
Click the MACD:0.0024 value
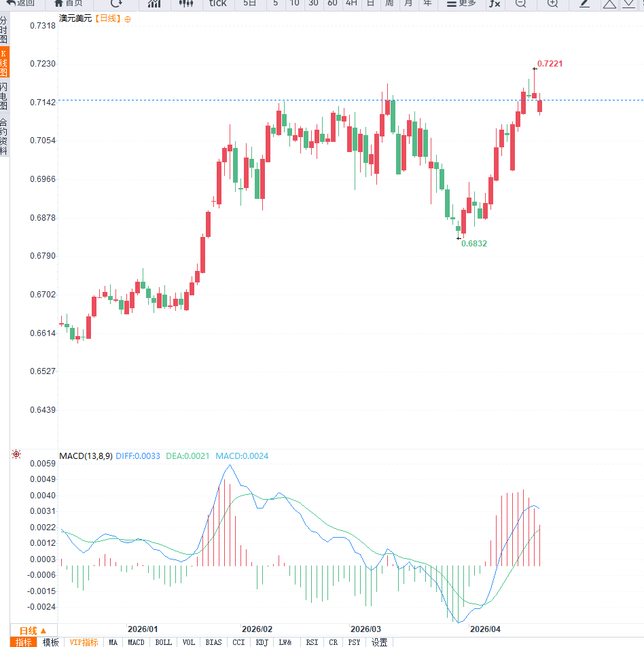[x=242, y=456]
